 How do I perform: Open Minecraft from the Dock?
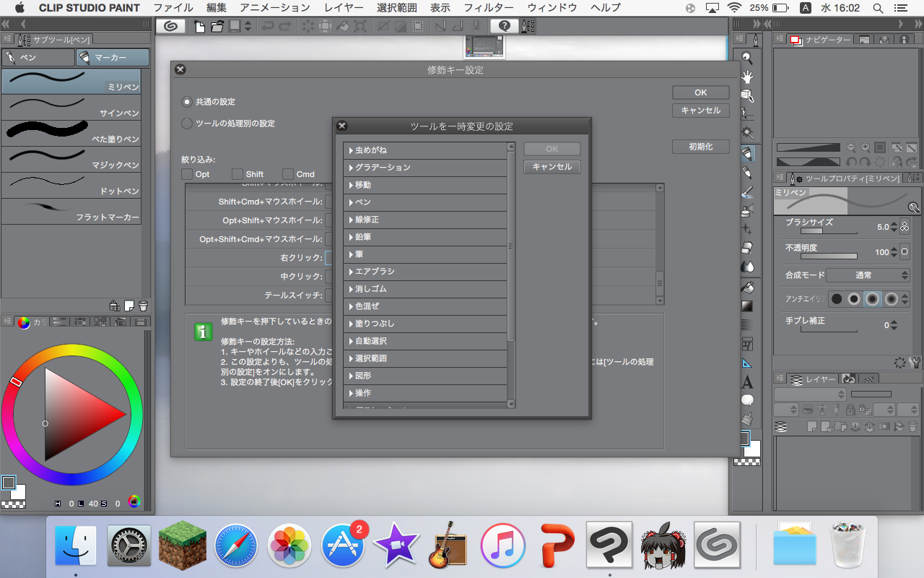click(x=183, y=545)
